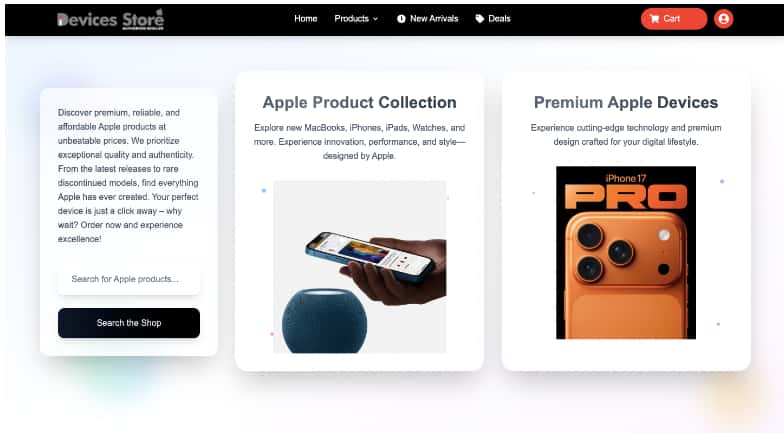
Task: Select the Apple Product Collection card description
Action: click(x=360, y=142)
